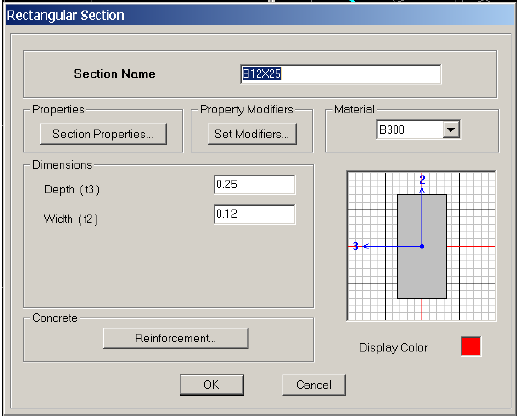Open the Set Modifiers dialog
The height and width of the screenshot is (418, 517).
252,134
